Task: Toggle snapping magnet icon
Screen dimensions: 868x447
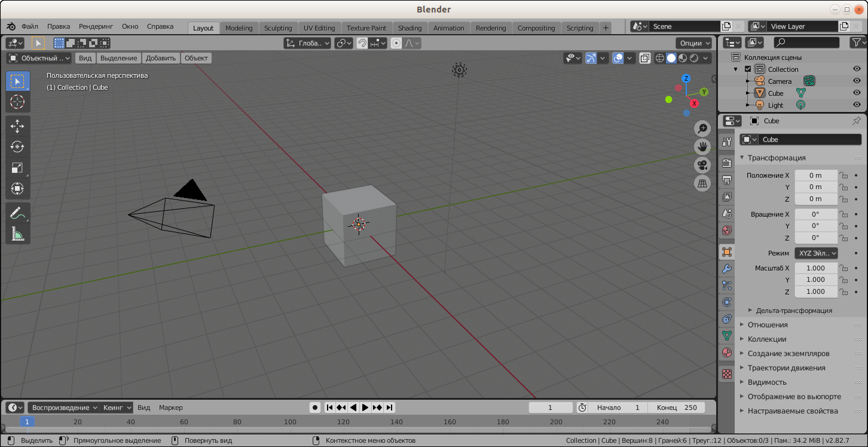Action: point(362,43)
